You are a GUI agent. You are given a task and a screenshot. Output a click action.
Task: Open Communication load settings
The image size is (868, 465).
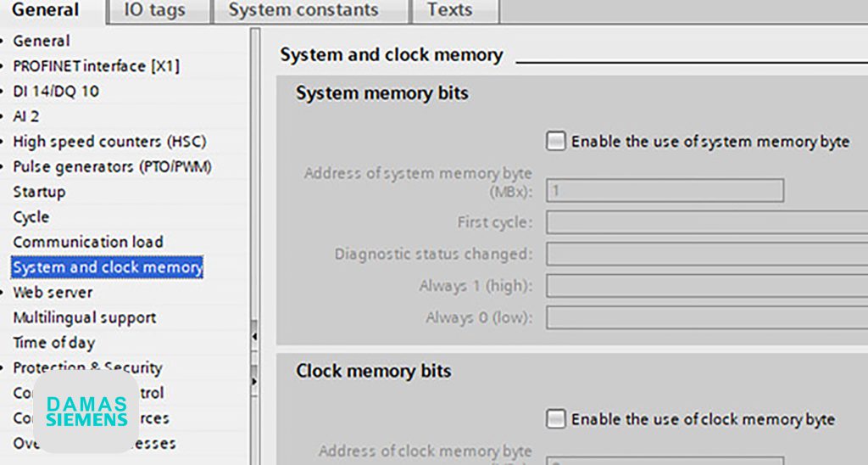point(88,242)
